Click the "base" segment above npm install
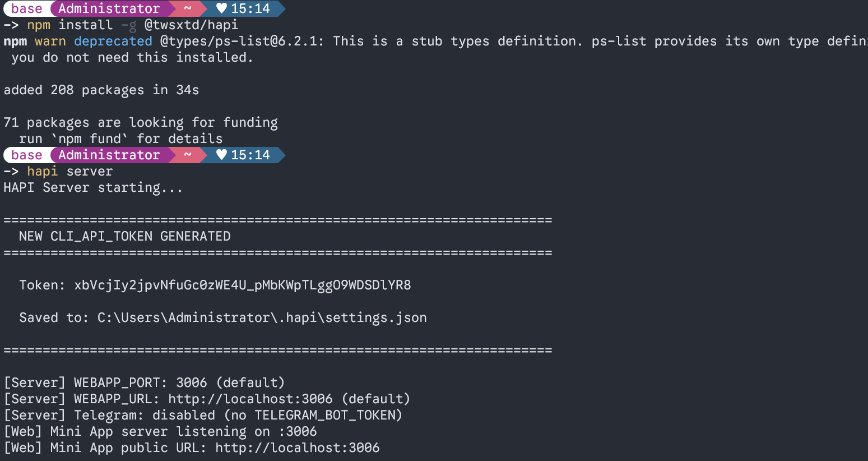This screenshot has width=868, height=461. 26,8
